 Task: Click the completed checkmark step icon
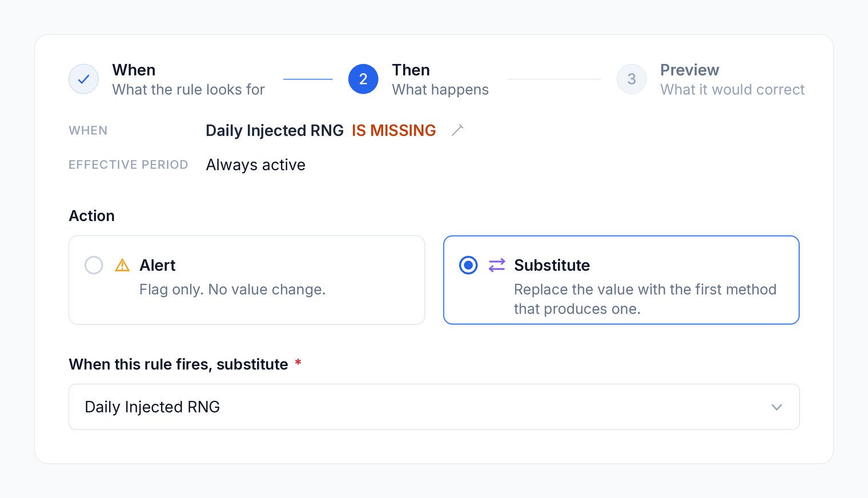pyautogui.click(x=83, y=79)
